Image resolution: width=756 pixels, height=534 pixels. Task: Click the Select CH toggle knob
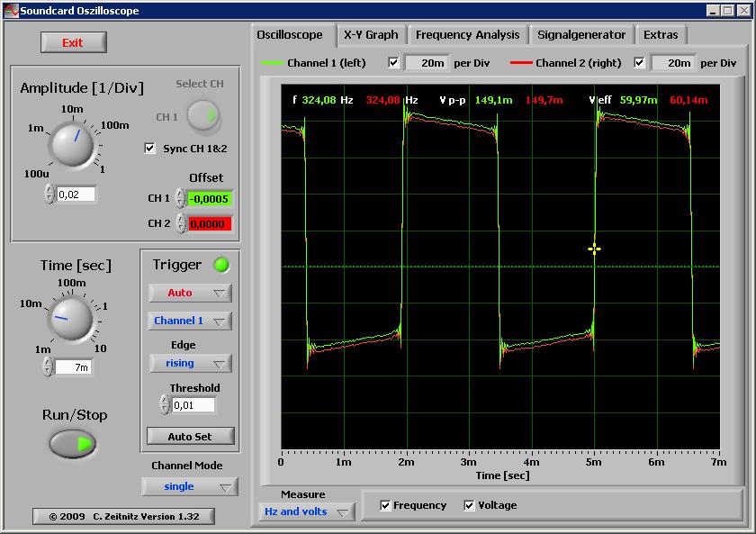click(203, 116)
